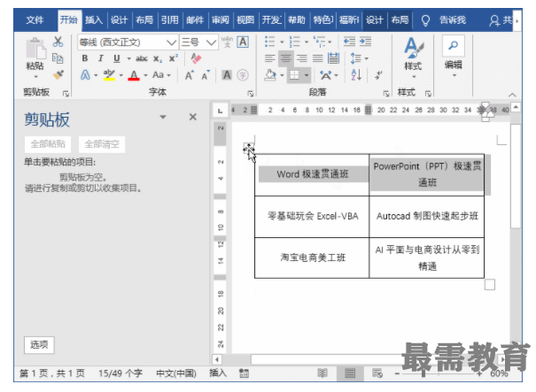Screen dimensions: 536x392
Task: Align text left
Action: pos(269,58)
